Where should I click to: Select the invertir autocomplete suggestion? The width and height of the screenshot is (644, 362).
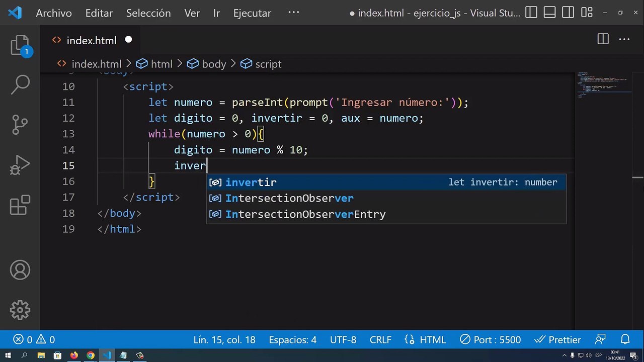click(x=386, y=182)
